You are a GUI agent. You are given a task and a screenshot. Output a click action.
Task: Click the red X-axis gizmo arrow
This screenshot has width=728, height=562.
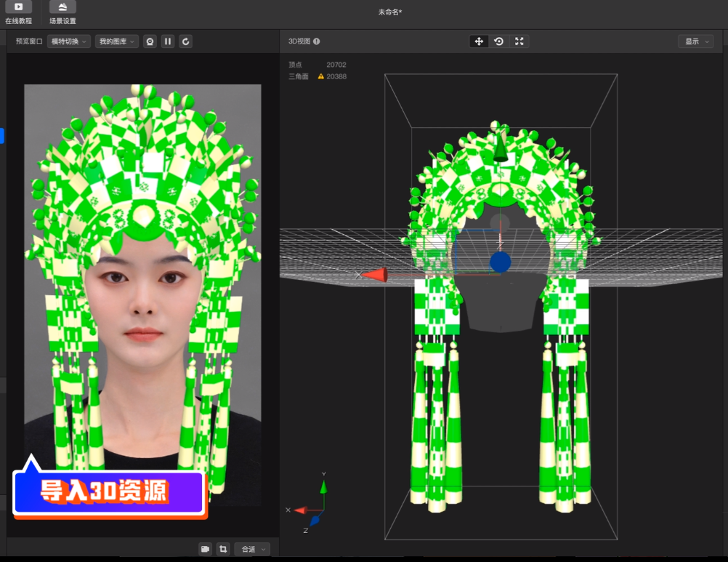point(373,274)
